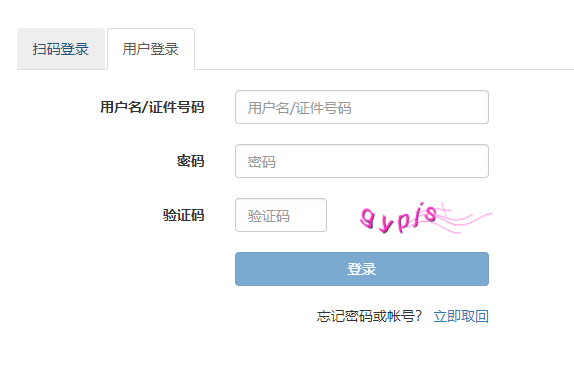Select the username or ID number textbox
Screen dimensions: 574x377
click(362, 107)
